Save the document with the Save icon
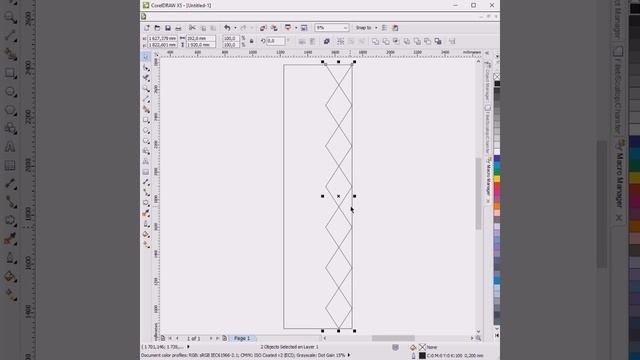This screenshot has height=360, width=640. pos(168,28)
